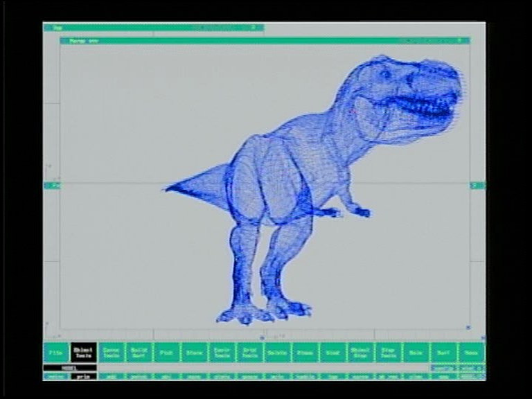The image size is (532, 399).
Task: Bring the Top window forward via its title
Action: (x=153, y=28)
